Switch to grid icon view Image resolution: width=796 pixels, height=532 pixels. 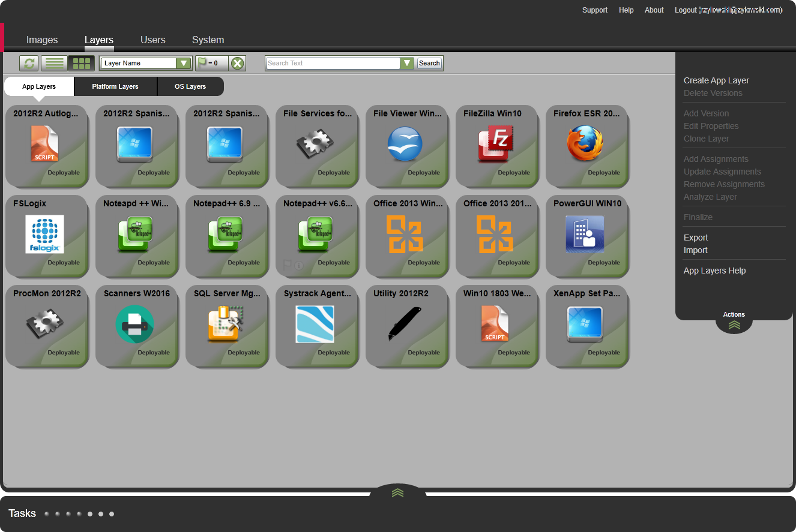pos(81,63)
